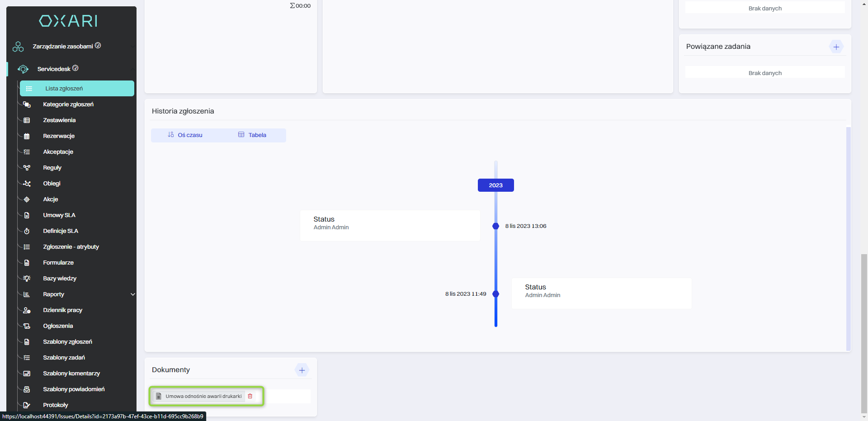Open Kategorie zgłoszeń in sidebar
Image resolution: width=868 pixels, height=421 pixels.
(x=68, y=104)
